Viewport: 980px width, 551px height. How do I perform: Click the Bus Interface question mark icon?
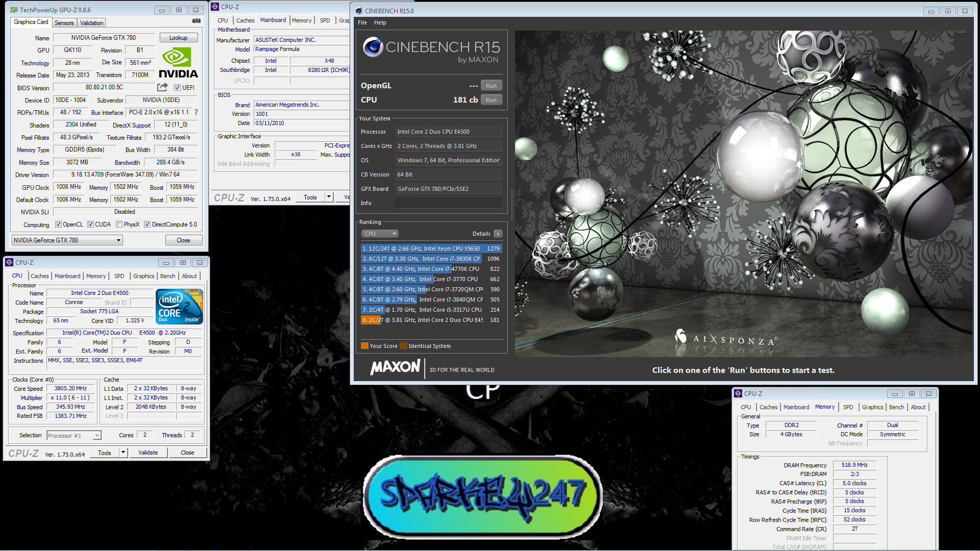tap(196, 112)
